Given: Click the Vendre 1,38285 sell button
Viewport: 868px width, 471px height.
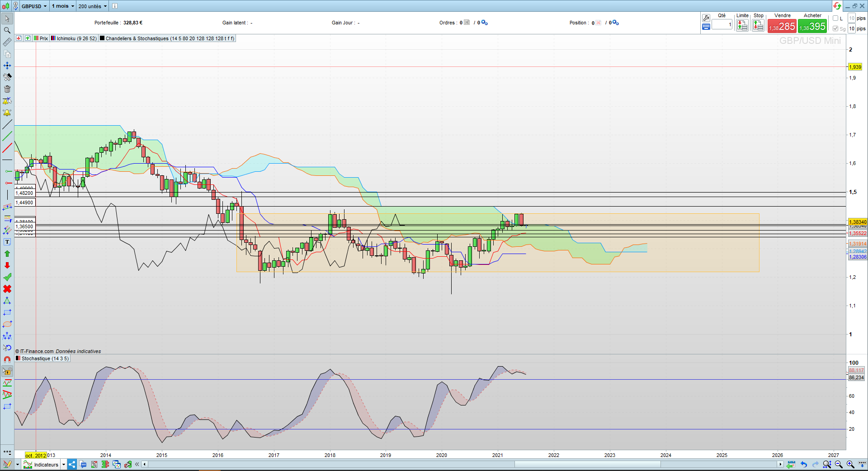Looking at the screenshot, I should [x=782, y=26].
